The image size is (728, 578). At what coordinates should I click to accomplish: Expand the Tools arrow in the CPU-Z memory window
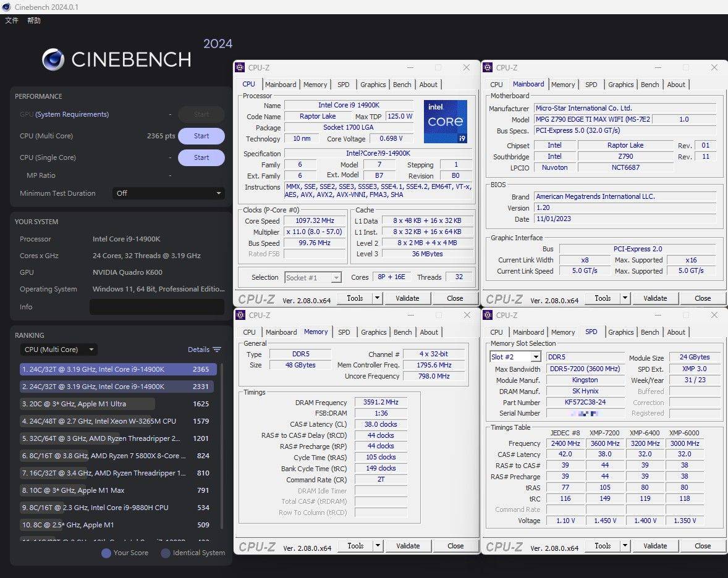[x=378, y=546]
